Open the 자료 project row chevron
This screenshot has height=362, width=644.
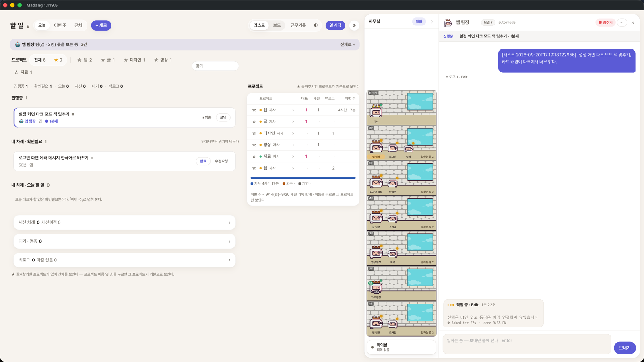(x=293, y=156)
